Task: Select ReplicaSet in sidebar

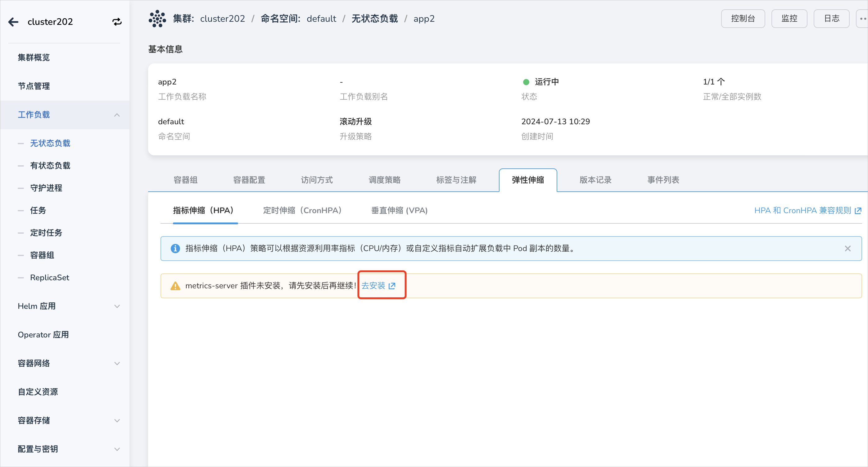Action: pyautogui.click(x=50, y=277)
